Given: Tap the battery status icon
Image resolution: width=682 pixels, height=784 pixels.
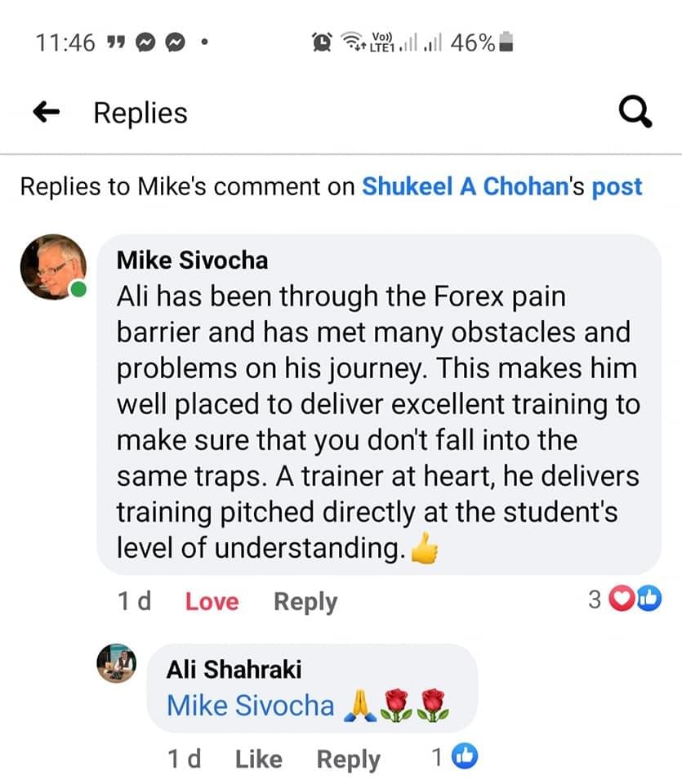Looking at the screenshot, I should point(506,42).
